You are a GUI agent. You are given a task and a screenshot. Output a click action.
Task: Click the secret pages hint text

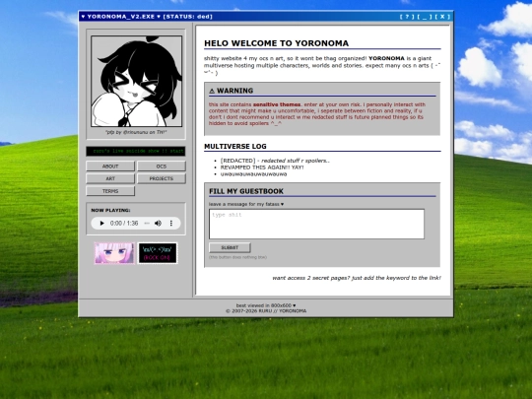point(357,278)
